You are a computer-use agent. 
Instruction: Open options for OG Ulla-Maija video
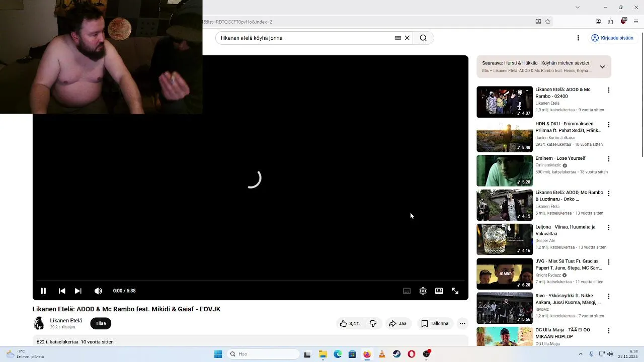609,330
